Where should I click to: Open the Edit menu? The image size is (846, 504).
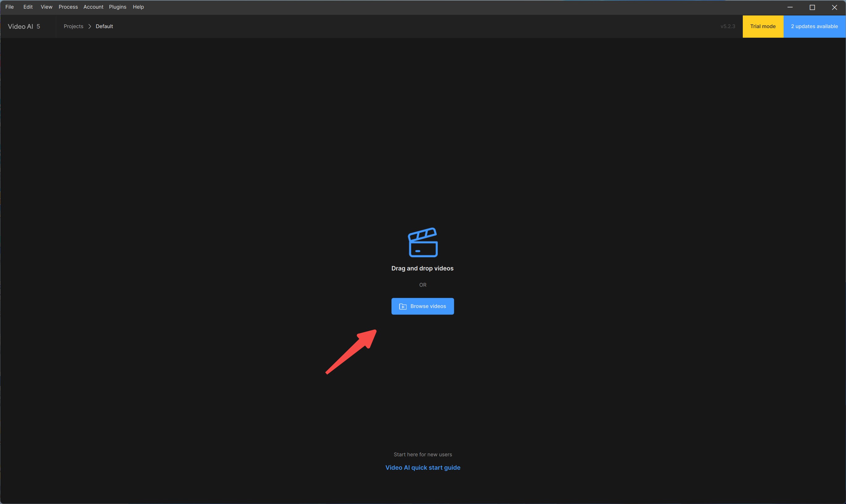click(x=28, y=7)
